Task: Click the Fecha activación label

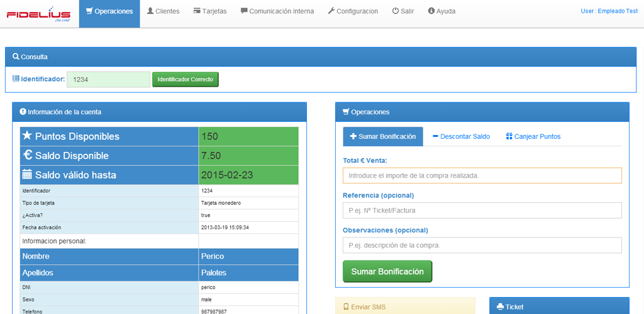Action: 42,227
